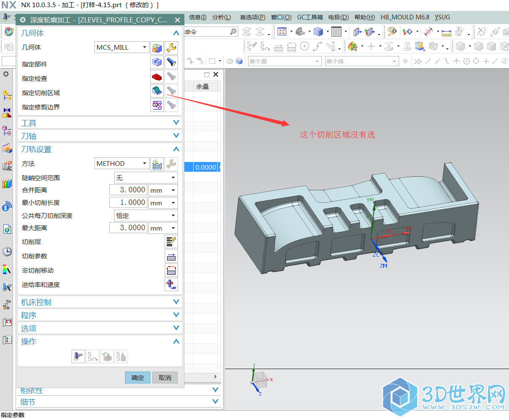Image resolution: width=509 pixels, height=420 pixels.
Task: Open Feeds and Speeds icon
Action: pyautogui.click(x=171, y=285)
